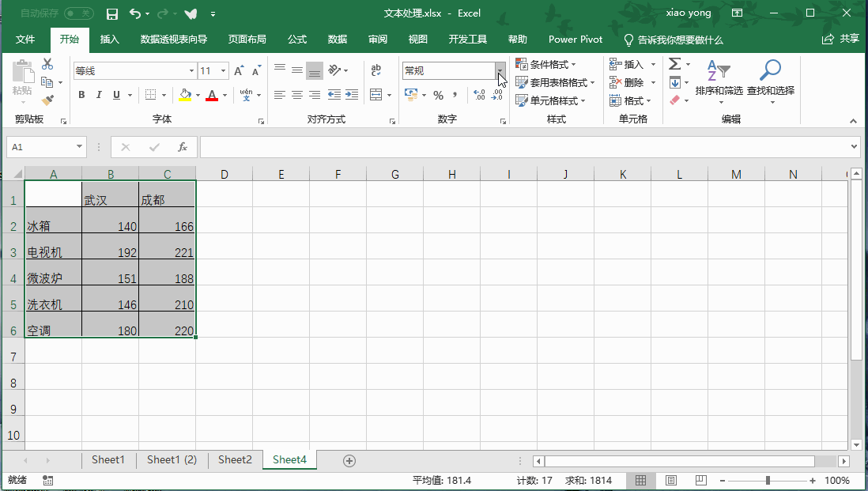The height and width of the screenshot is (491, 868).
Task: Toggle Italic formatting
Action: pos(99,95)
